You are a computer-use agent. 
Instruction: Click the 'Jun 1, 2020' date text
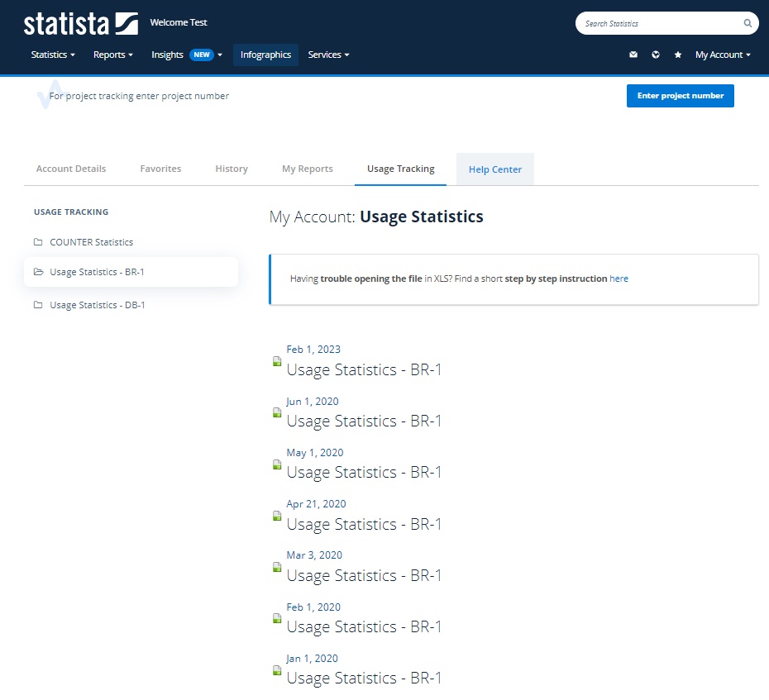point(313,401)
